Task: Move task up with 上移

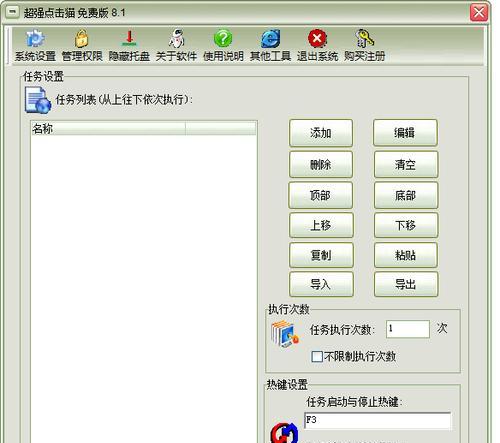Action: pos(321,225)
